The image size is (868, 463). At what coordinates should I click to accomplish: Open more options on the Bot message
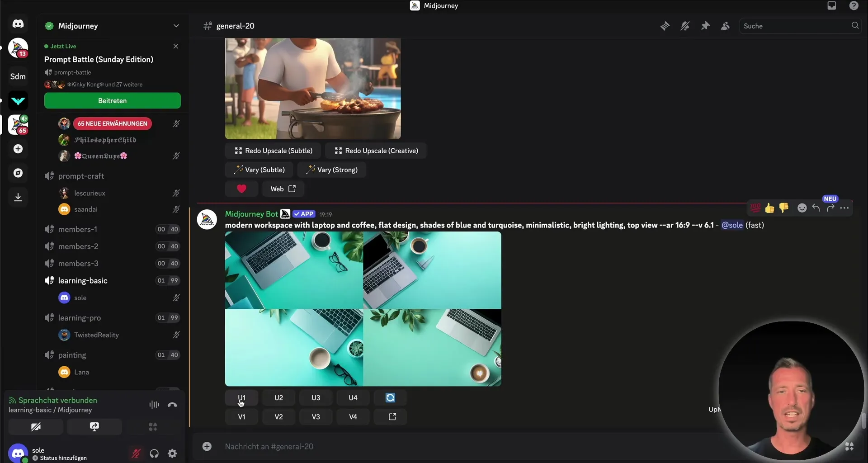click(844, 208)
